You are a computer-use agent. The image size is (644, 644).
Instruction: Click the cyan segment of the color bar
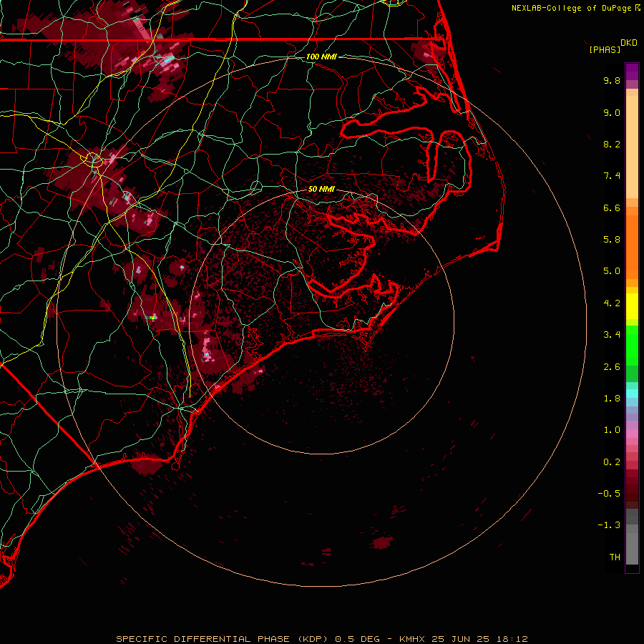pos(632,393)
